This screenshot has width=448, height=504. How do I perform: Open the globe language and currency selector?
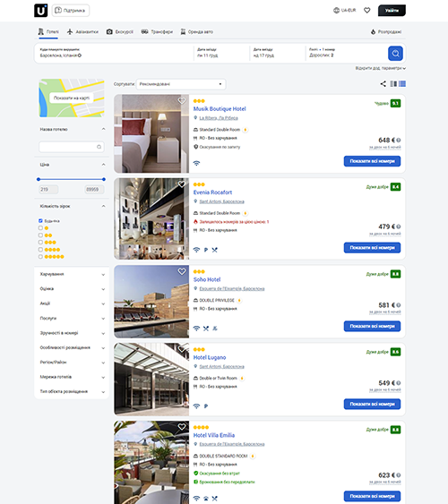click(344, 10)
